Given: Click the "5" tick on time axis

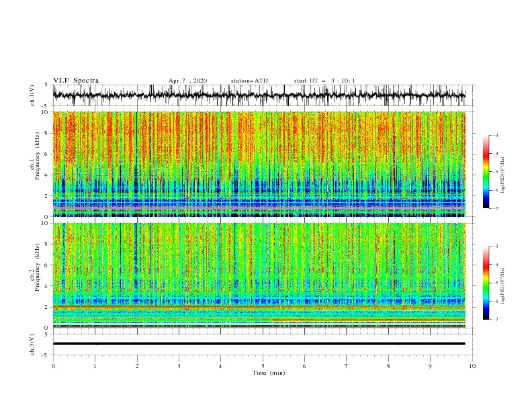Looking at the screenshot, I should pyautogui.click(x=263, y=366).
